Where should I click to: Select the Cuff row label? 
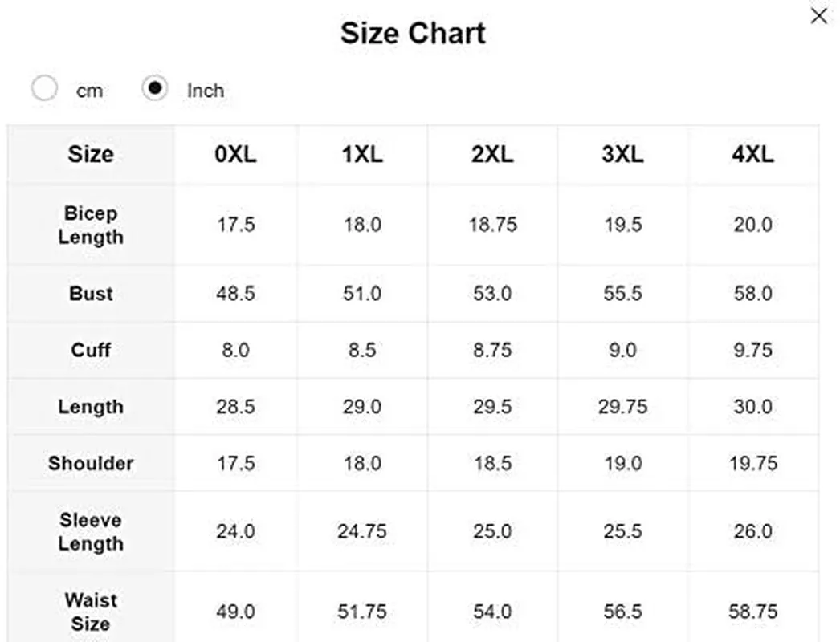[x=91, y=350]
